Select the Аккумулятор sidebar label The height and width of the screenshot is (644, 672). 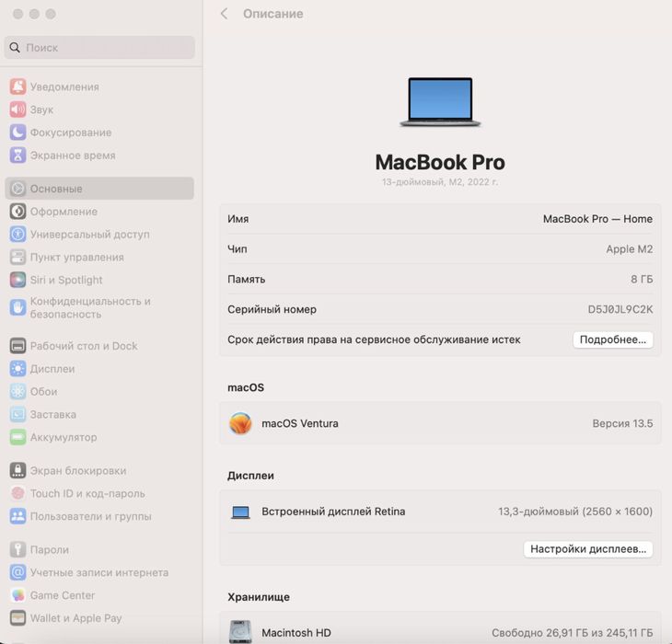[64, 437]
